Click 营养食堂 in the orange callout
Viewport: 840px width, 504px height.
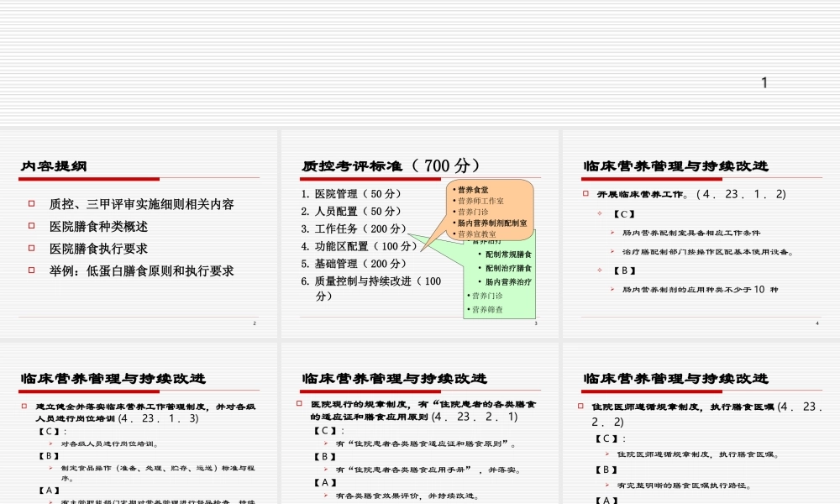click(473, 190)
